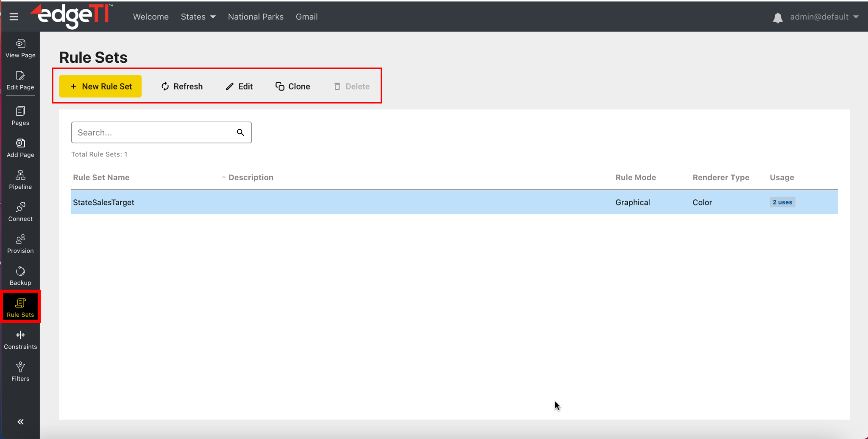Open the Gmail menu item

point(306,17)
